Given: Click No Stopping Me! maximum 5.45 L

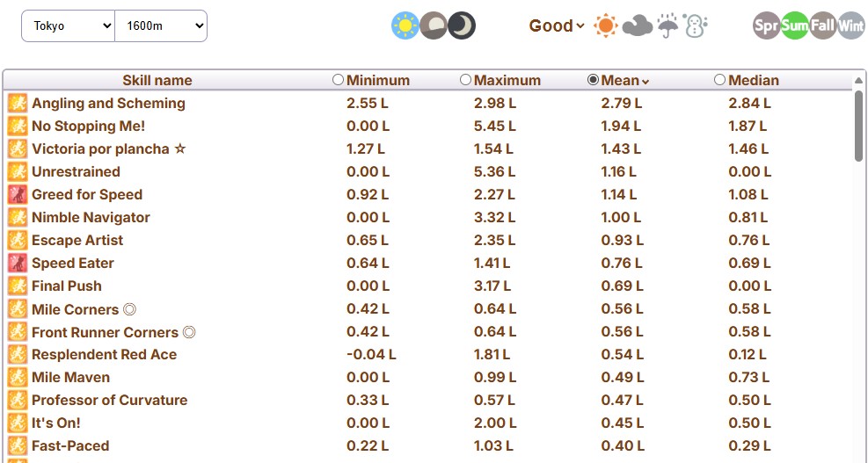Looking at the screenshot, I should coord(495,127).
